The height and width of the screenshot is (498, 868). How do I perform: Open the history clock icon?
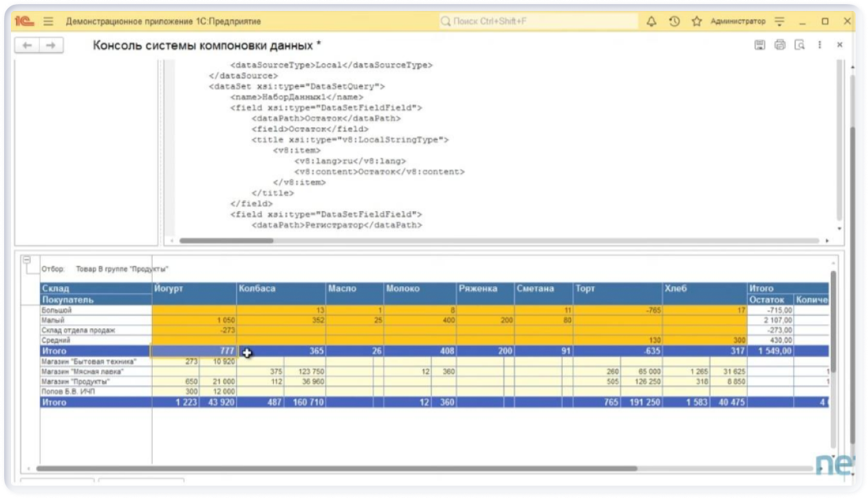pyautogui.click(x=674, y=21)
